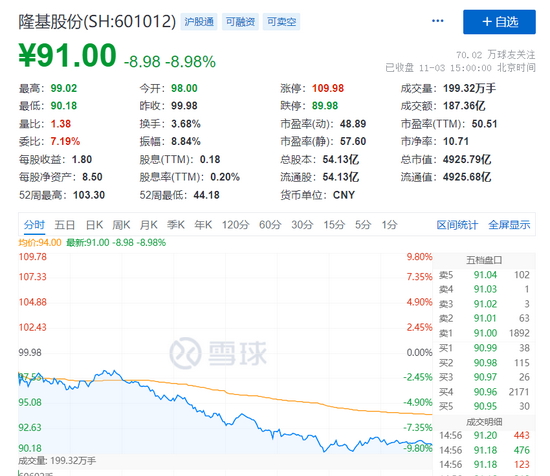
Task: Switch to the 年K chart tab
Action: pos(203,224)
